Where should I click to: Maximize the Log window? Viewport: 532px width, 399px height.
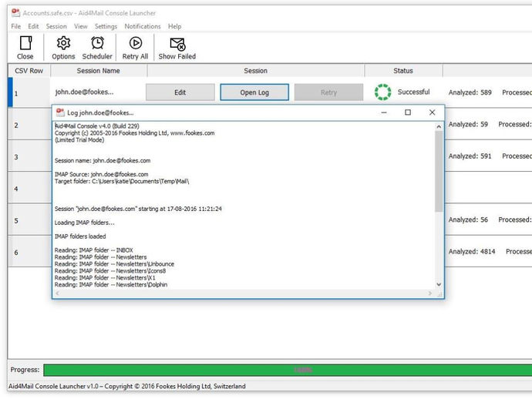(x=408, y=112)
